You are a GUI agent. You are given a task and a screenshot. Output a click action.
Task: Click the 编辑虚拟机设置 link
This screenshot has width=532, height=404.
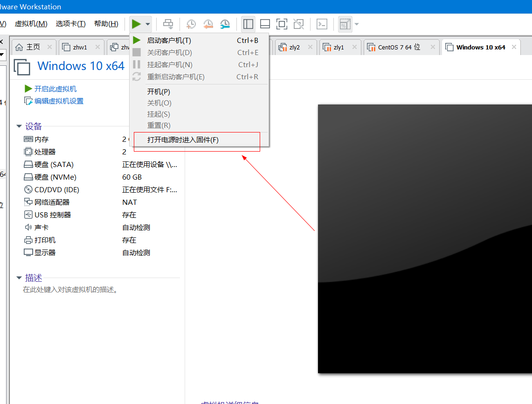[59, 101]
